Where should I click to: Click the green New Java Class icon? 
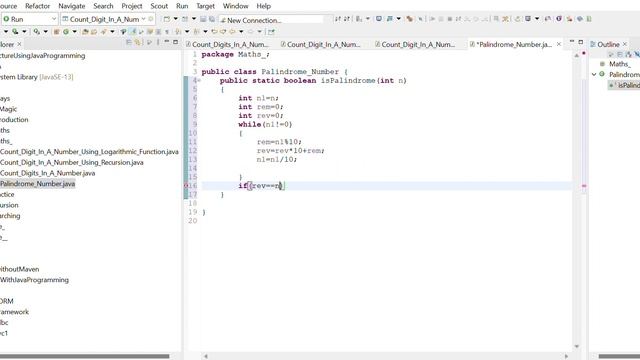coord(66,31)
